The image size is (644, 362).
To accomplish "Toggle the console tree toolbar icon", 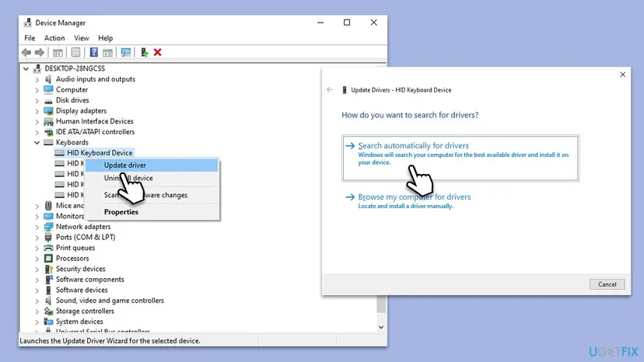I will (58, 53).
